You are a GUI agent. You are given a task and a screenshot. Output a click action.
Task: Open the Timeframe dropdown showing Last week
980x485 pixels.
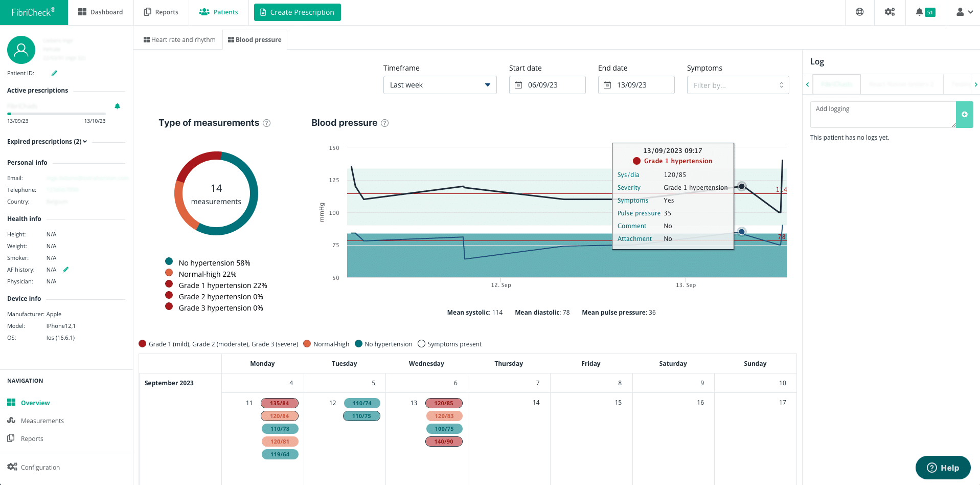click(x=440, y=85)
